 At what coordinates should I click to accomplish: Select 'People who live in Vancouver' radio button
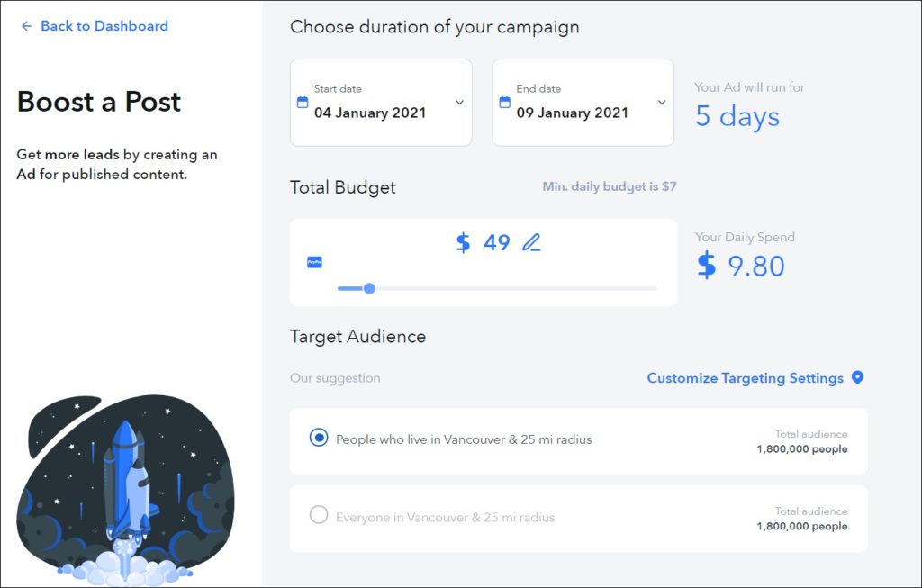tap(319, 439)
